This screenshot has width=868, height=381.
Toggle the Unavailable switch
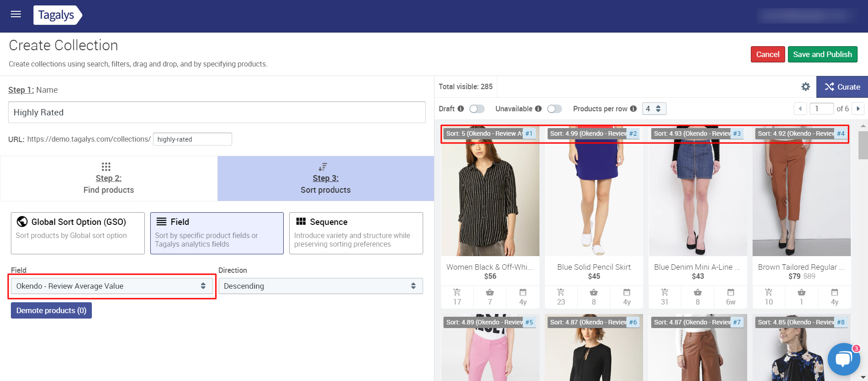(x=554, y=109)
